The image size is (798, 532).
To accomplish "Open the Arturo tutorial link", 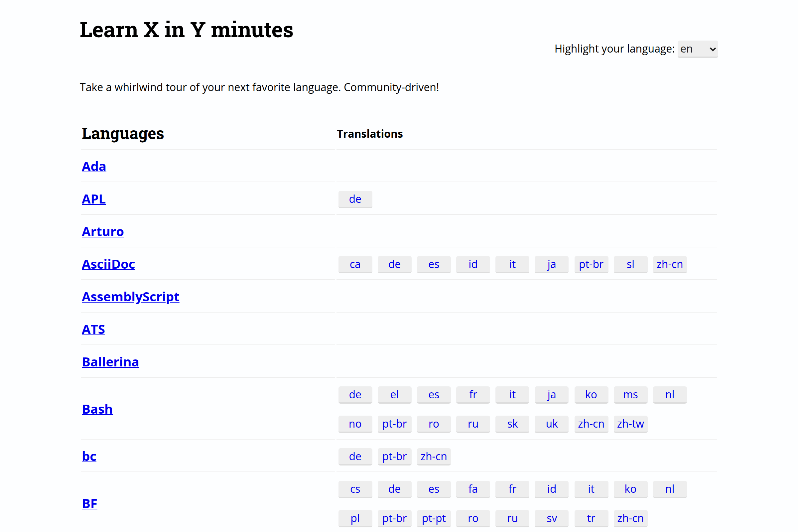I will click(x=103, y=231).
